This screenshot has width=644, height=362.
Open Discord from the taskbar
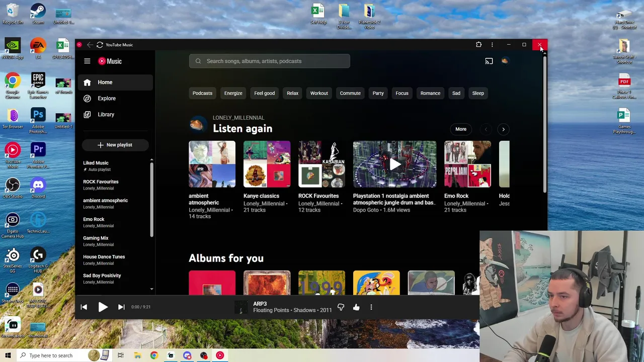[x=187, y=355]
